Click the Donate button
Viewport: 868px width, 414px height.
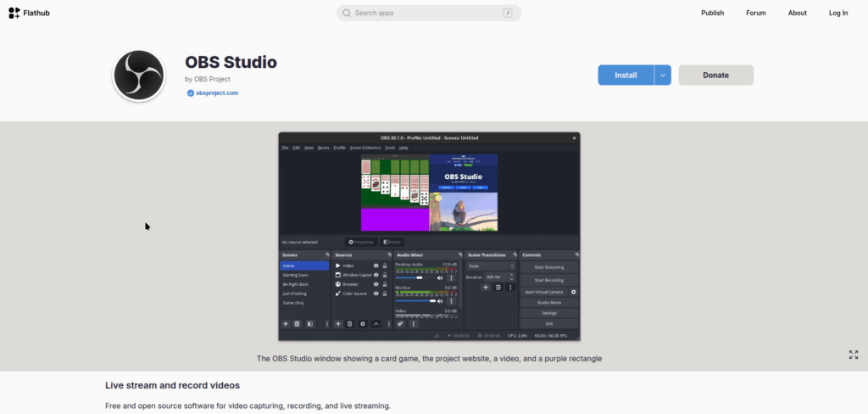pos(715,75)
